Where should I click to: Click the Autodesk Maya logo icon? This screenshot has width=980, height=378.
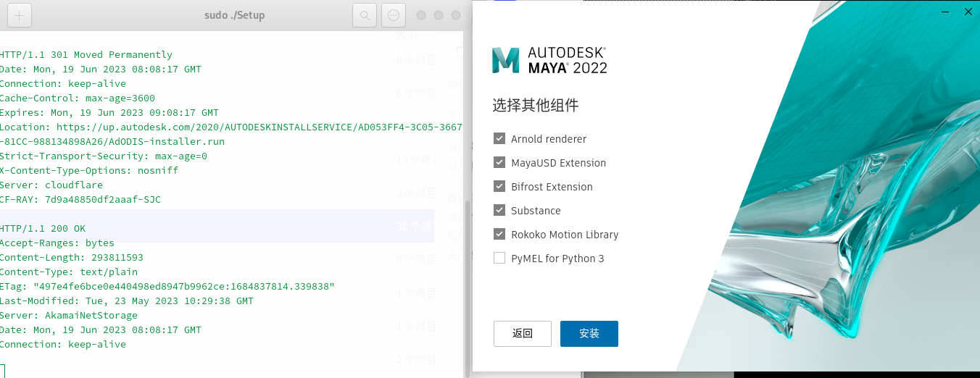coord(506,60)
